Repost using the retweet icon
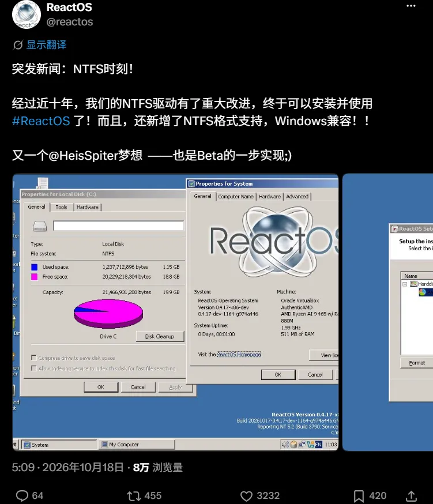Screen dimensions: 433x504 coord(133,496)
